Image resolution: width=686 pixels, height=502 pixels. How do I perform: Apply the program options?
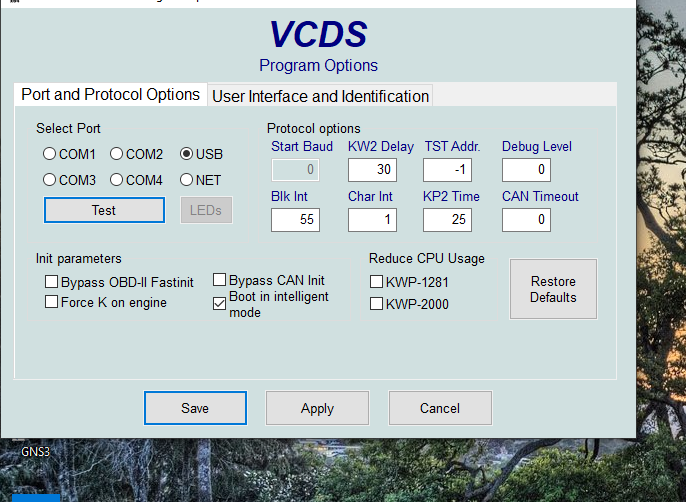[317, 408]
